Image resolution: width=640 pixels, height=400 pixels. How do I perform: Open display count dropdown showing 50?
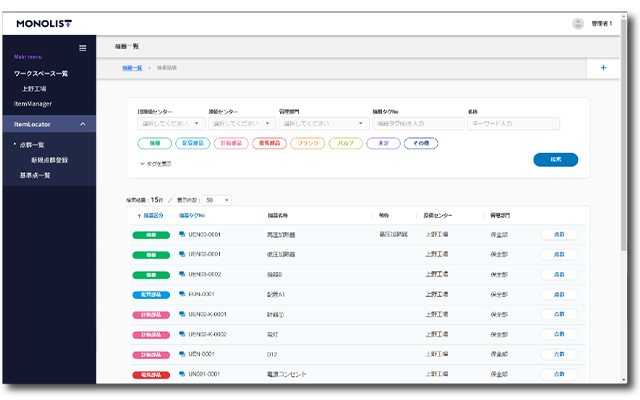click(x=217, y=200)
